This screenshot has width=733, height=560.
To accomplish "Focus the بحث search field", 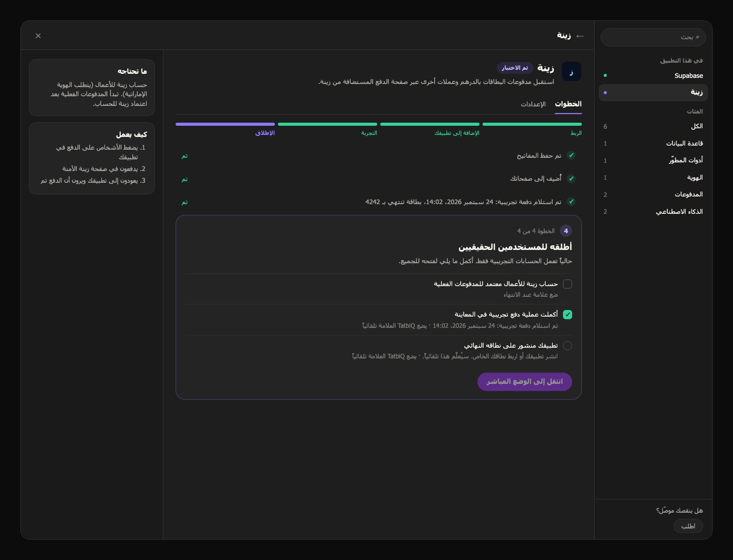I will pyautogui.click(x=653, y=37).
